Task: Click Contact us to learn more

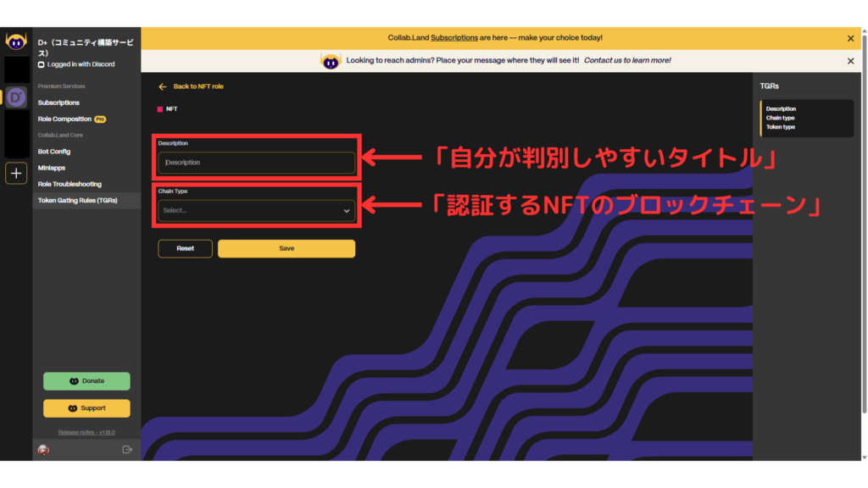Action: (x=627, y=61)
